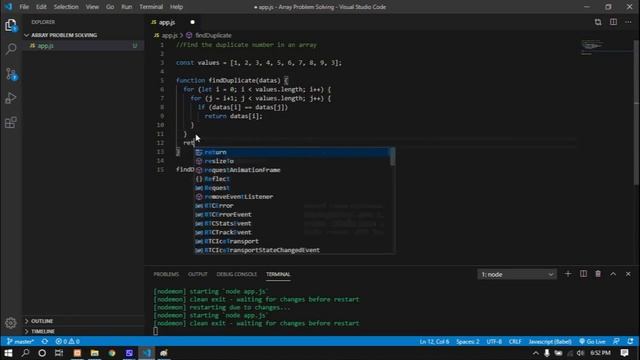
Task: Open File Explorer from the taskbar
Action: coord(95,353)
